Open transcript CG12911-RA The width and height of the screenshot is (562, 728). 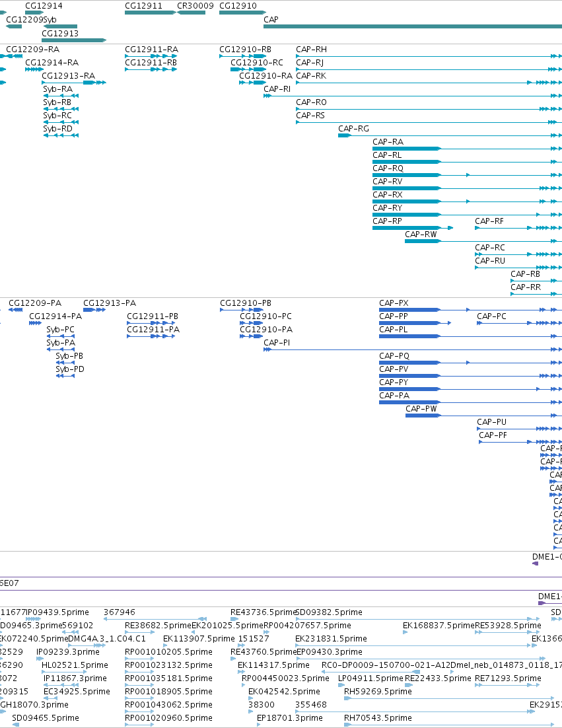pyautogui.click(x=152, y=49)
